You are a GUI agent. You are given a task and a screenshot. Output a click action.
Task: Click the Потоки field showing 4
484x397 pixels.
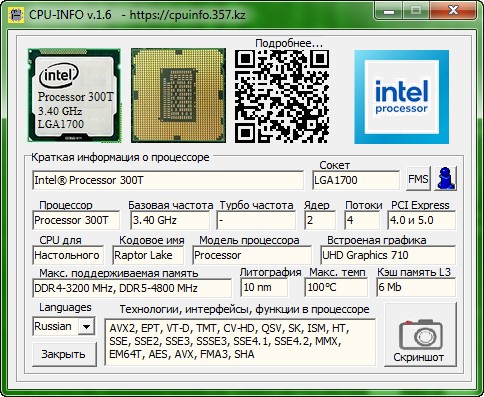click(x=362, y=220)
